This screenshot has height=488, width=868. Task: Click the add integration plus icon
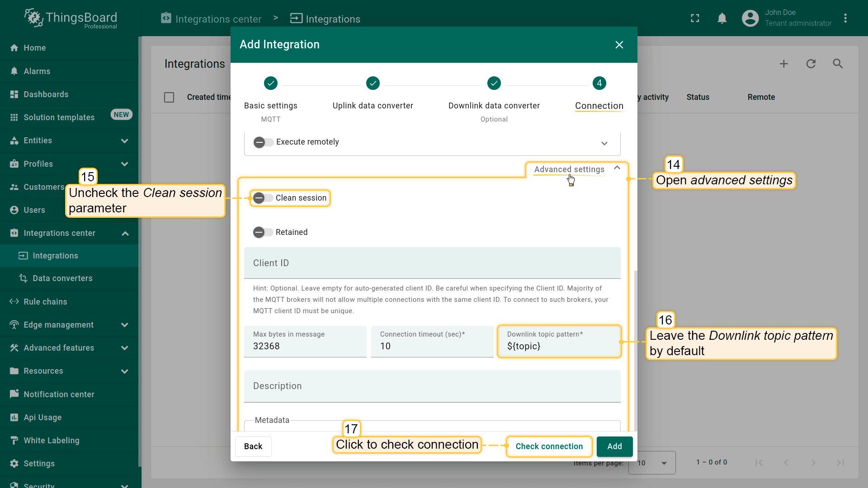coord(783,64)
